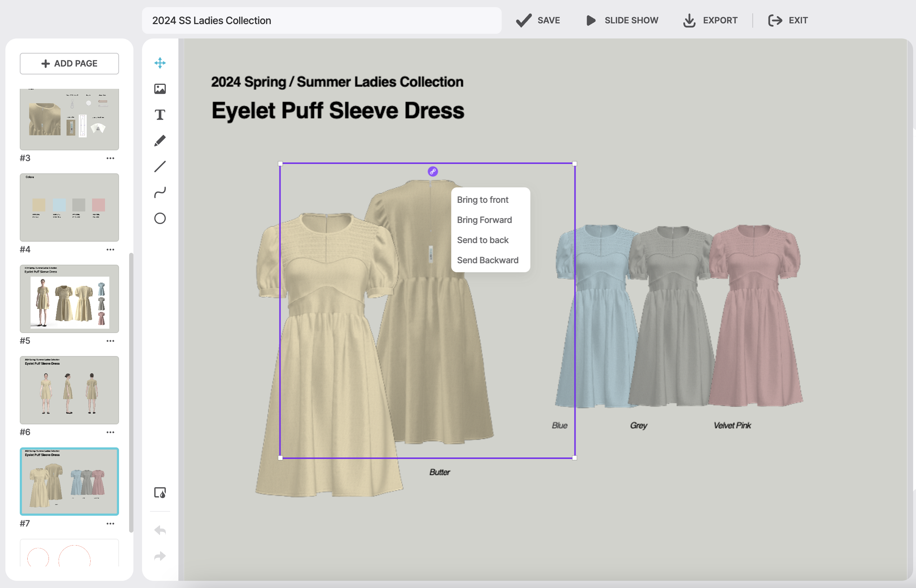916x588 pixels.
Task: Save the presentation
Action: pyautogui.click(x=538, y=20)
